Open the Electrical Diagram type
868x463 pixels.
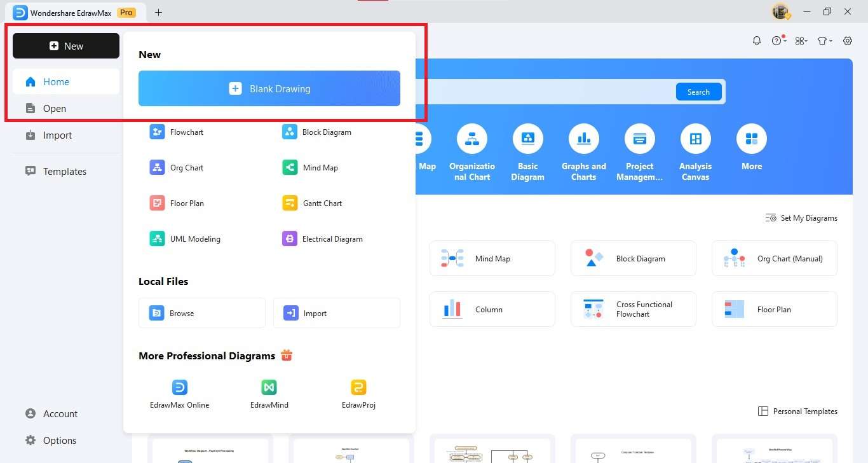332,238
